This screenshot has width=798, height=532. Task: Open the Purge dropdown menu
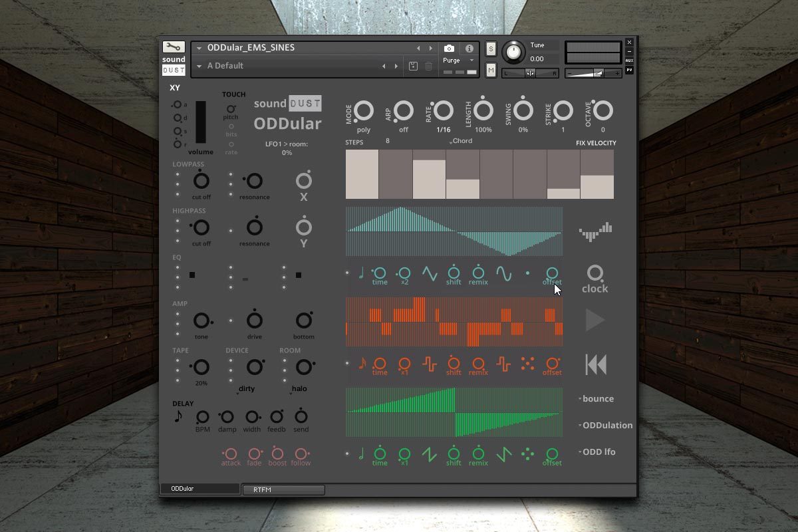click(x=460, y=61)
